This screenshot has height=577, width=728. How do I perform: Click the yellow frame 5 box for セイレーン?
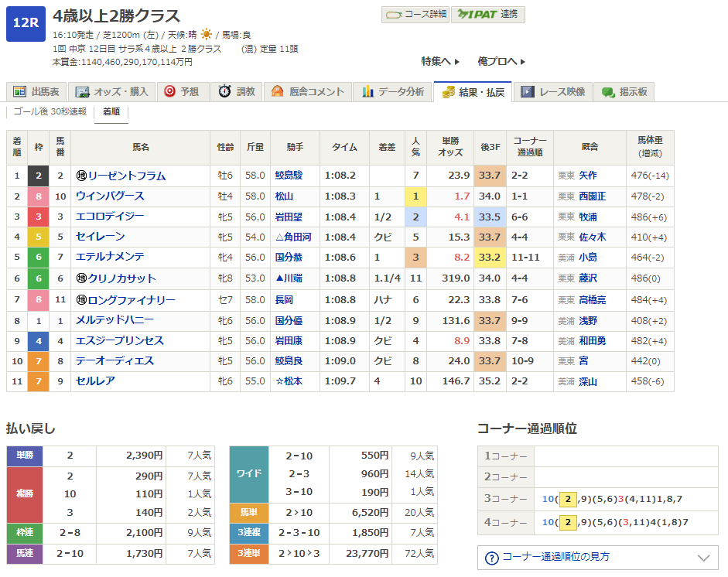[x=38, y=237]
